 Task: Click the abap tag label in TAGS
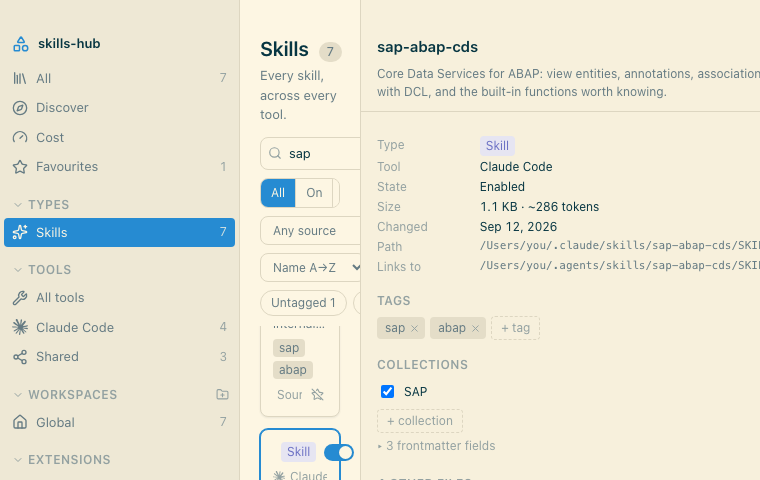pos(452,328)
